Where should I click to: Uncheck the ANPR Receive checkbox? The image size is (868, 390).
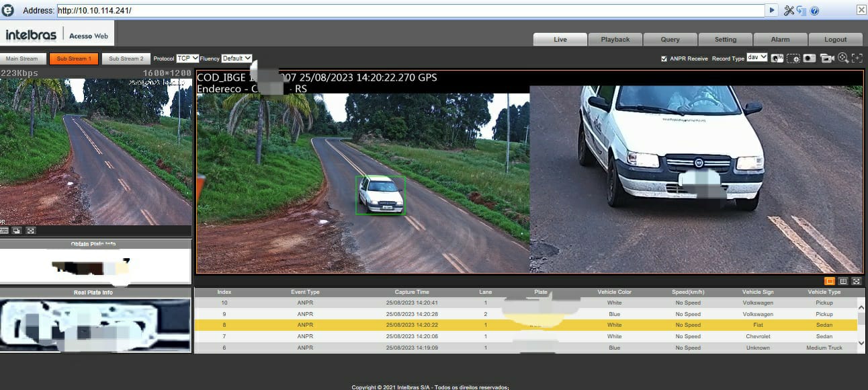664,58
